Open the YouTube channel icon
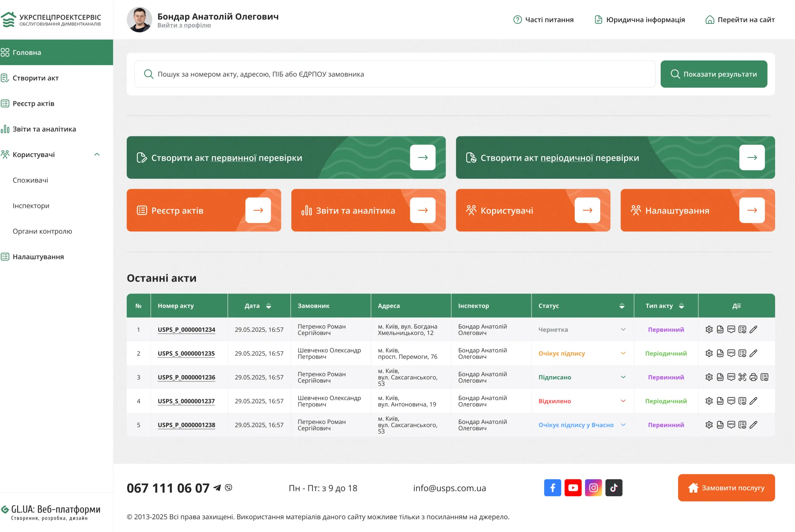This screenshot has width=795, height=532. coord(573,488)
